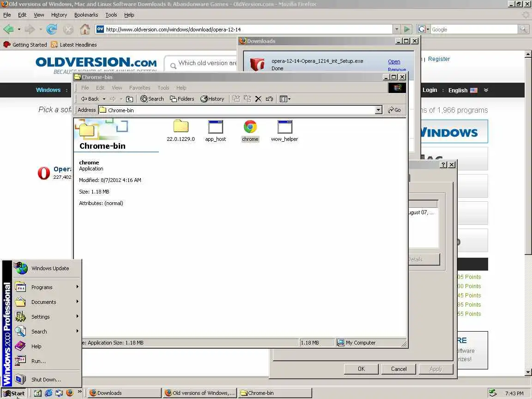Open the Help menu in Chrome-bin window
The height and width of the screenshot is (399, 532).
click(181, 88)
